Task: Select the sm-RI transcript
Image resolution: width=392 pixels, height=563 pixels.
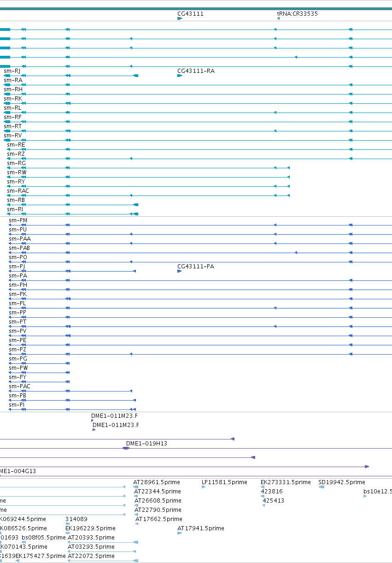Action: click(15, 209)
